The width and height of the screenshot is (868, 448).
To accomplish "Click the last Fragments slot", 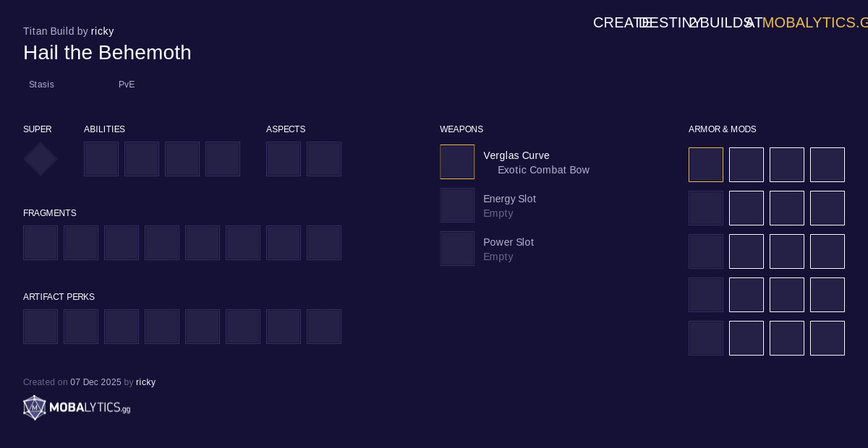I will tap(324, 243).
